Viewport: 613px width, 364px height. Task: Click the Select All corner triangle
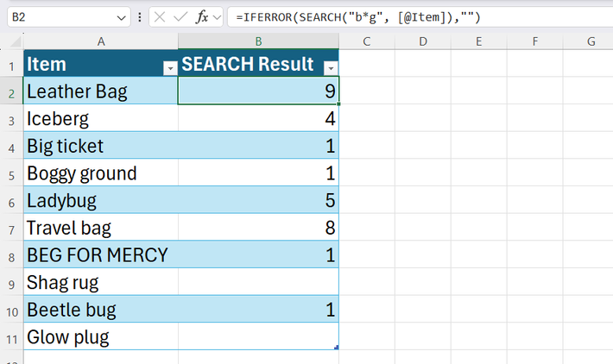(15, 41)
